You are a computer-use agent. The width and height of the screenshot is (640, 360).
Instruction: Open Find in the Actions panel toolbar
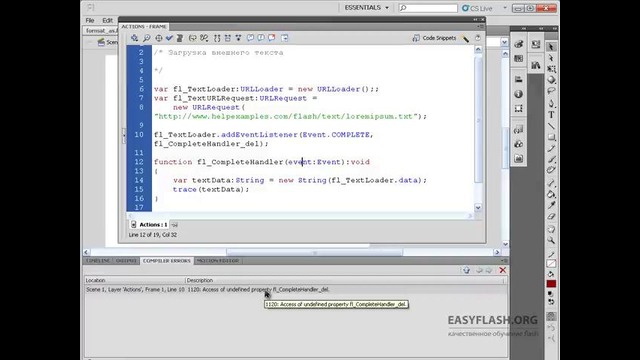click(x=146, y=38)
